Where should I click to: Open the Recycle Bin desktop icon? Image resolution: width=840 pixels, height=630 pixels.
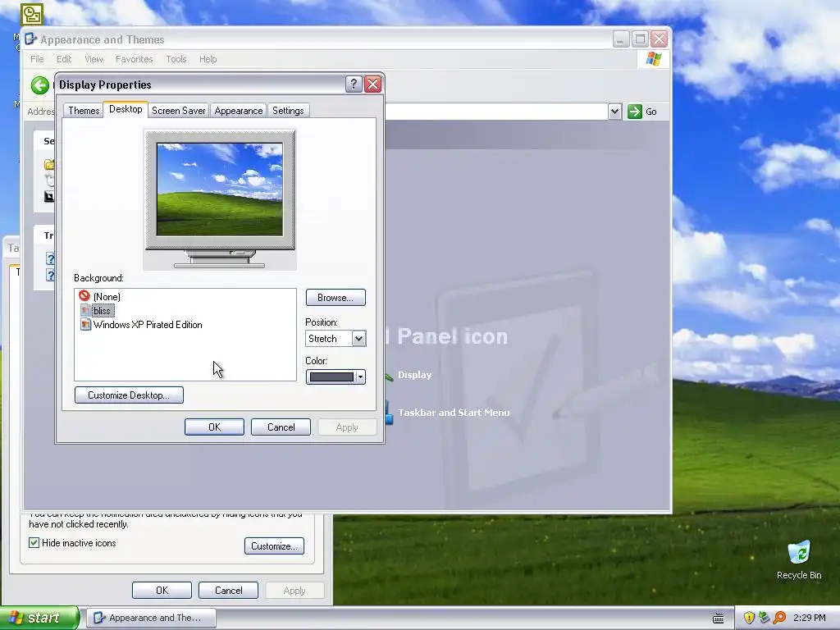(x=799, y=560)
